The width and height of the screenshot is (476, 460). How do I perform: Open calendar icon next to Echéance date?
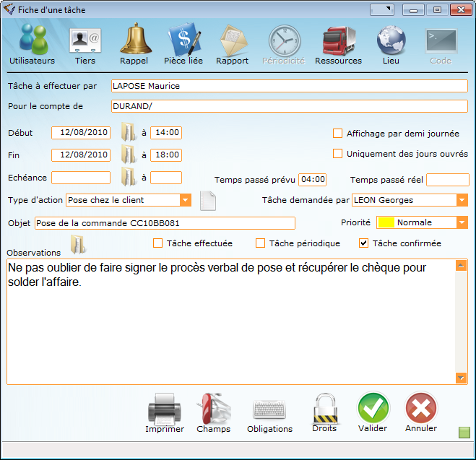click(x=129, y=177)
